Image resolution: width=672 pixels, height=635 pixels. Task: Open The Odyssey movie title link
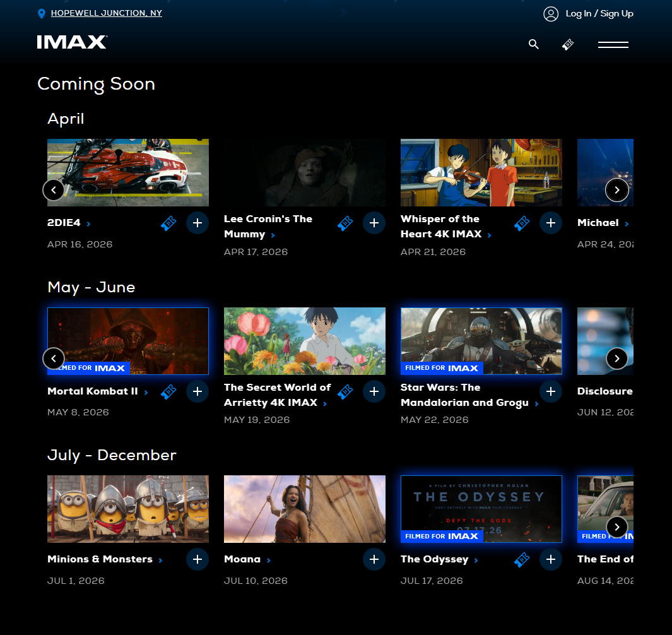(x=439, y=559)
